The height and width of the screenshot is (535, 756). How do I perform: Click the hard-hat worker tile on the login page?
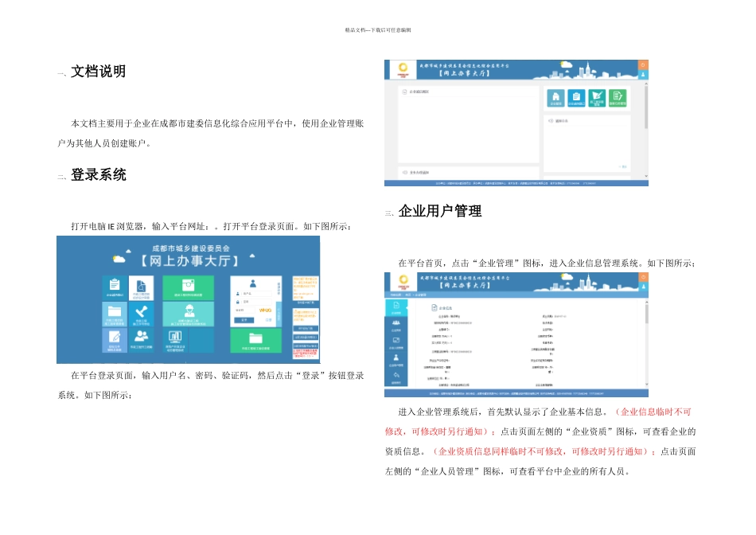point(188,314)
